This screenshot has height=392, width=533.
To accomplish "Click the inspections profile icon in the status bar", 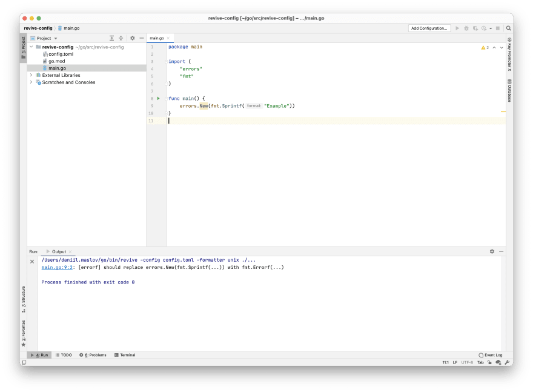I will (498, 362).
